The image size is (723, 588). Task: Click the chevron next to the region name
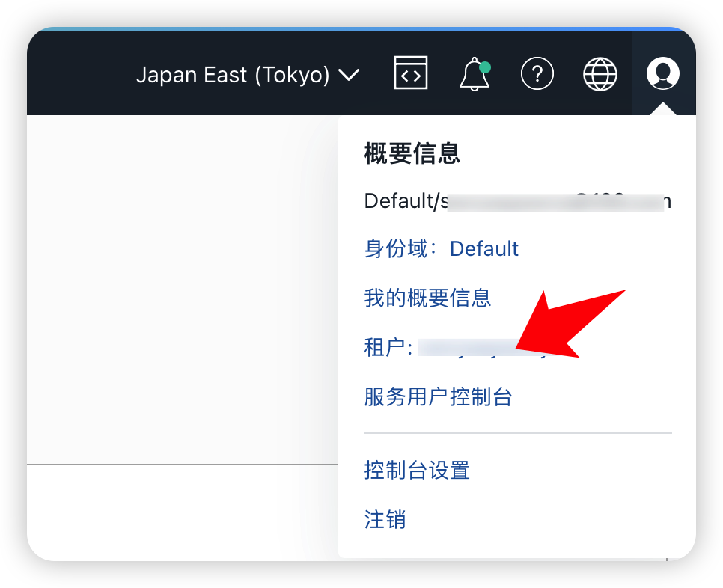pos(350,75)
